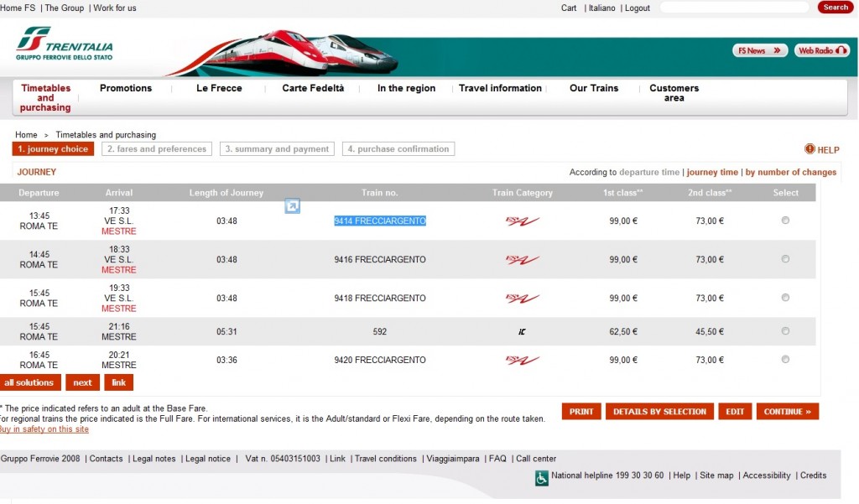This screenshot has height=504, width=859.
Task: Click the CONTINUE button
Action: (x=788, y=412)
